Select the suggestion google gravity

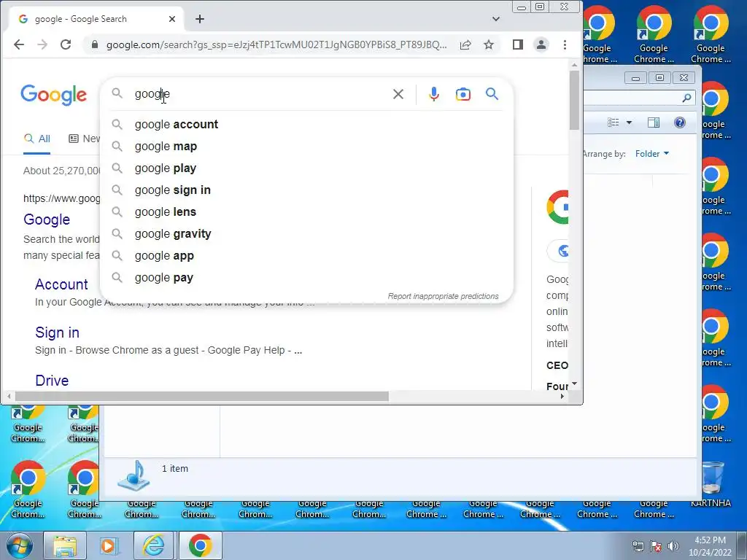[x=307, y=234]
